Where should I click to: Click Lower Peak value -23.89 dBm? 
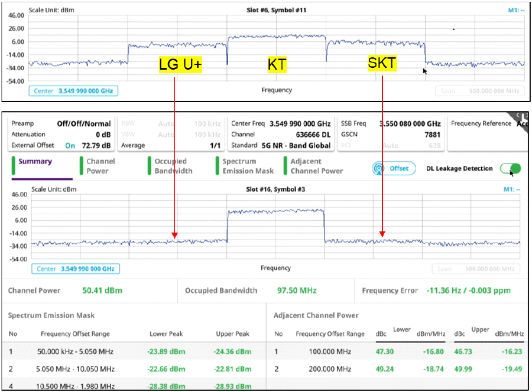click(166, 351)
